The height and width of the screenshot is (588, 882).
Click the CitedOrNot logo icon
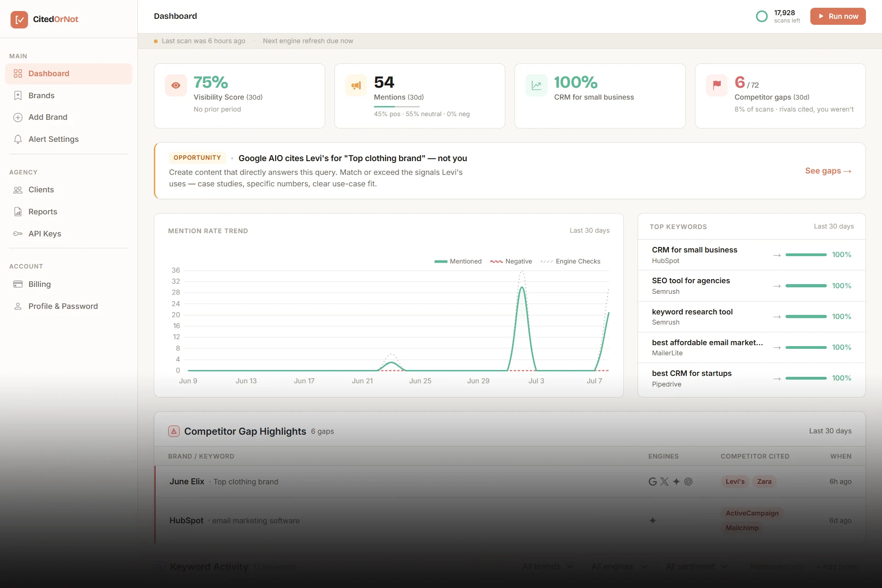tap(19, 19)
